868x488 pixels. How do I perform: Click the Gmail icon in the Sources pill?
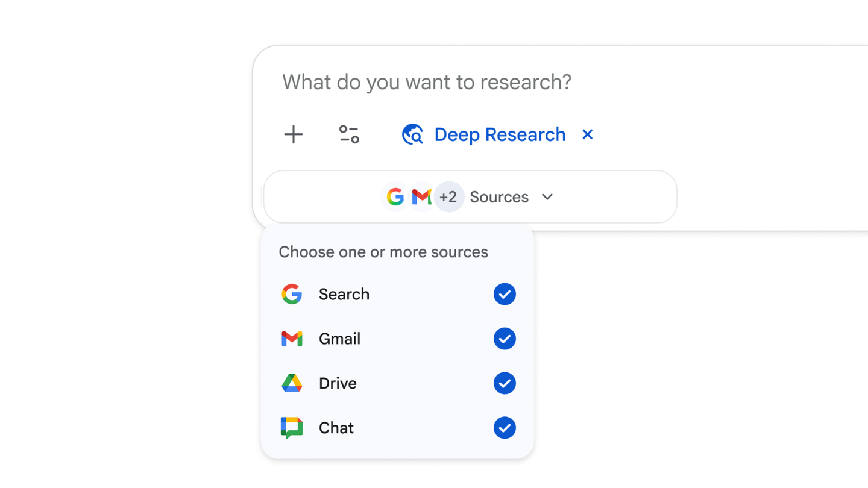tap(421, 196)
